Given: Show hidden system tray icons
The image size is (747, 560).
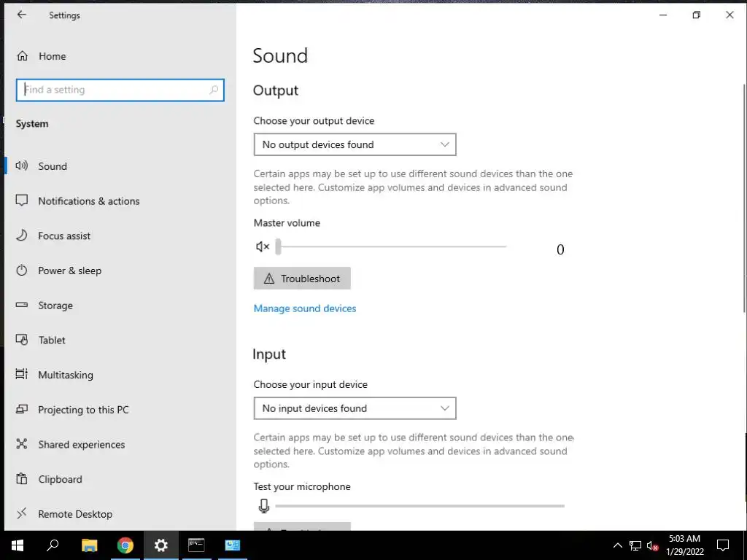Looking at the screenshot, I should click(x=617, y=545).
